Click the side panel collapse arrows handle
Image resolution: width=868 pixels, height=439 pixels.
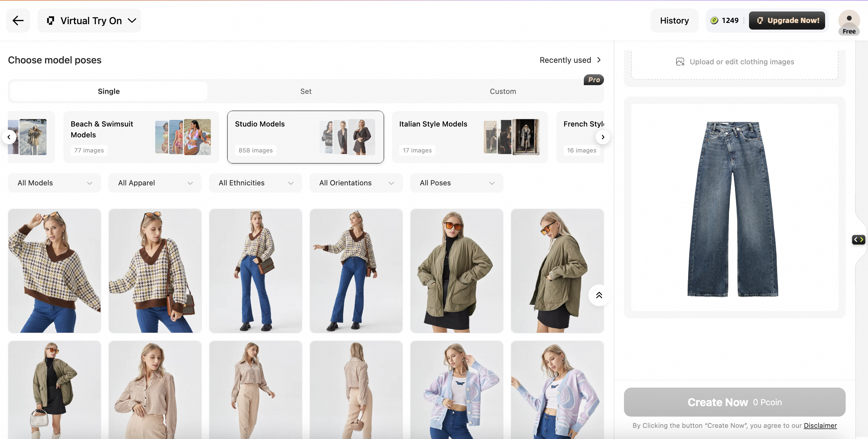[x=858, y=239]
